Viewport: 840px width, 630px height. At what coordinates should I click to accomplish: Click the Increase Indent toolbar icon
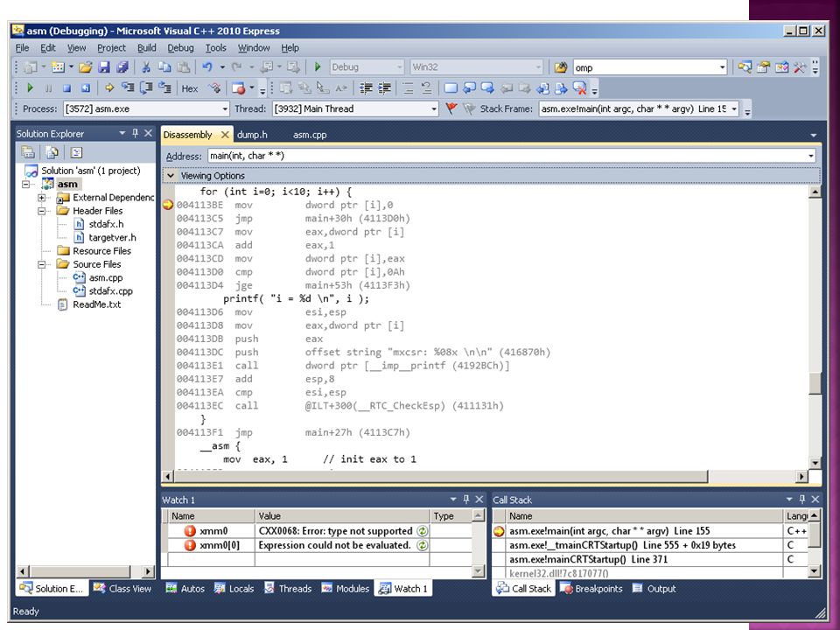point(385,87)
